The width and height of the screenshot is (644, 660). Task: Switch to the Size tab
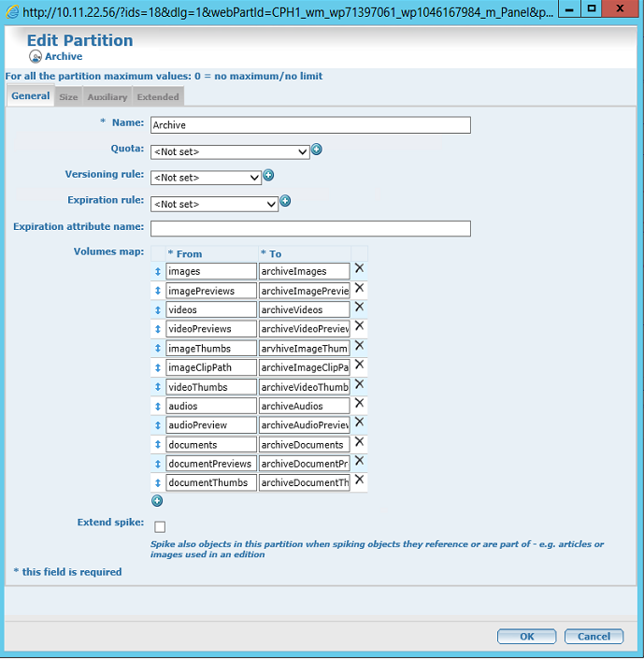point(68,97)
